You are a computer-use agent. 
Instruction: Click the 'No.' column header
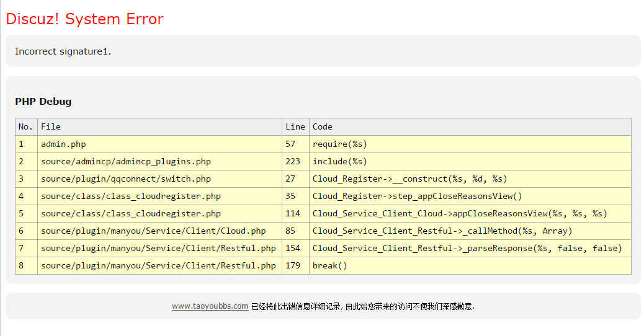point(26,126)
